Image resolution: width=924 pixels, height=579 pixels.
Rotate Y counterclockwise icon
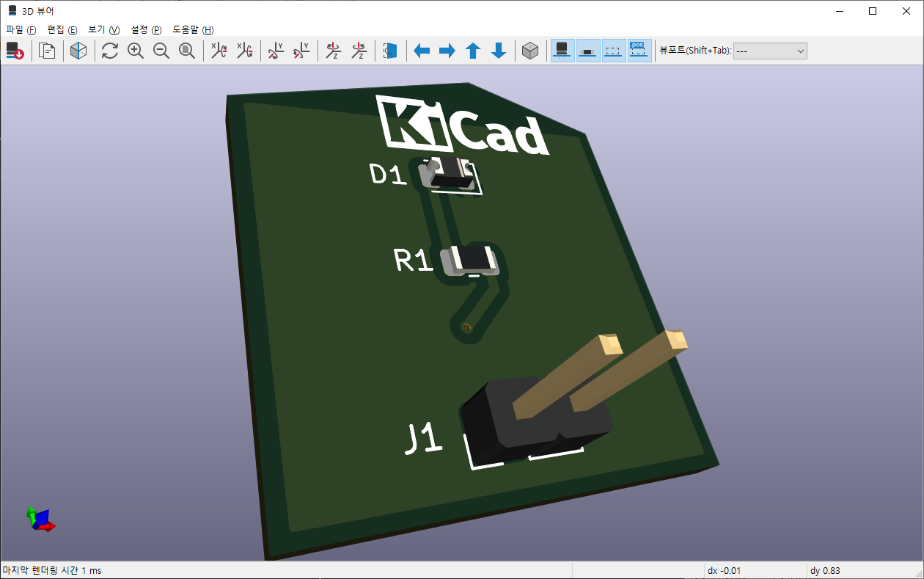pos(301,51)
